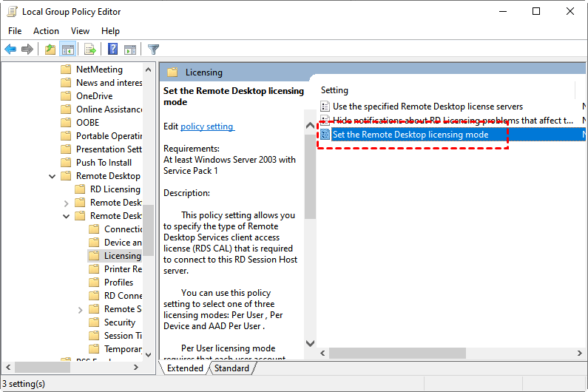Select 'Printer Re' tree folder

123,269
